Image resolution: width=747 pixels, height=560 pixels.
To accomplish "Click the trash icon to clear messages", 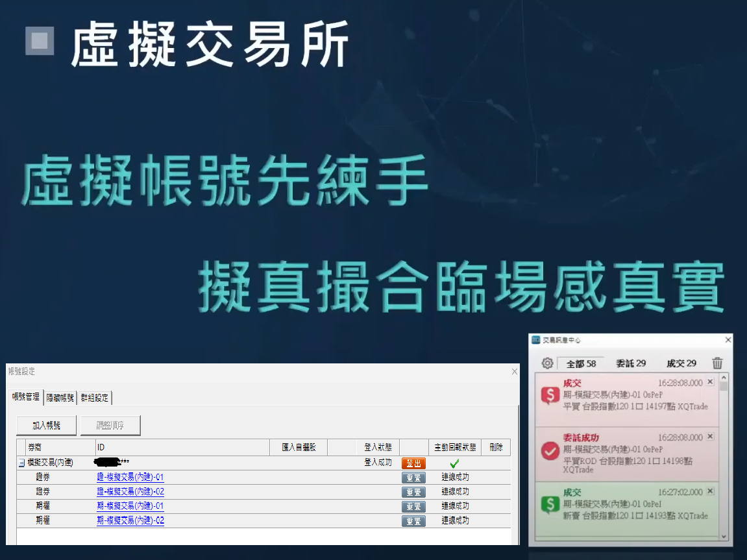I will click(717, 363).
